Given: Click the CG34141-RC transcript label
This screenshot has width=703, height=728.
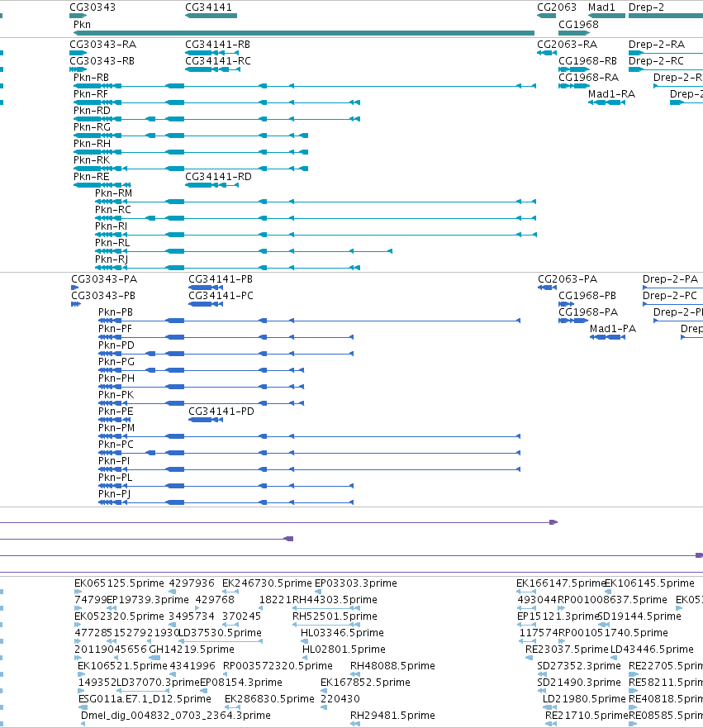Looking at the screenshot, I should tap(218, 61).
